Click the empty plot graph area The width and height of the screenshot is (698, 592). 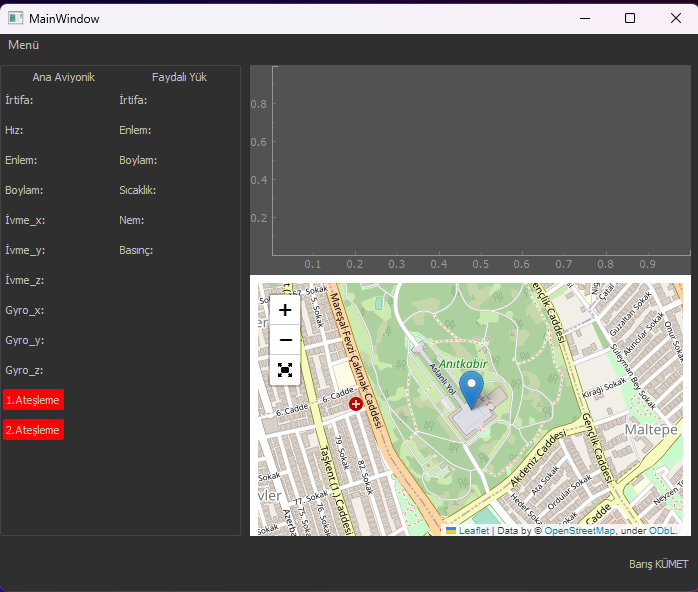481,161
